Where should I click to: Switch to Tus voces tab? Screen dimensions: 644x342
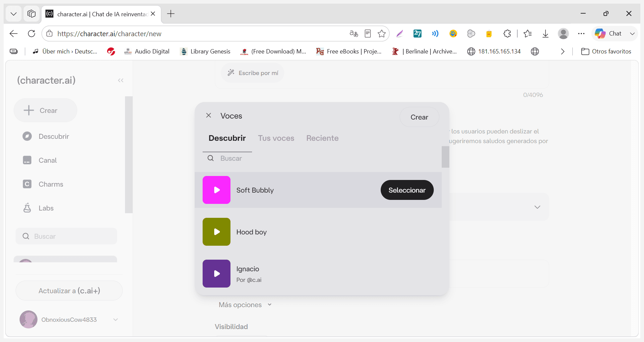276,138
